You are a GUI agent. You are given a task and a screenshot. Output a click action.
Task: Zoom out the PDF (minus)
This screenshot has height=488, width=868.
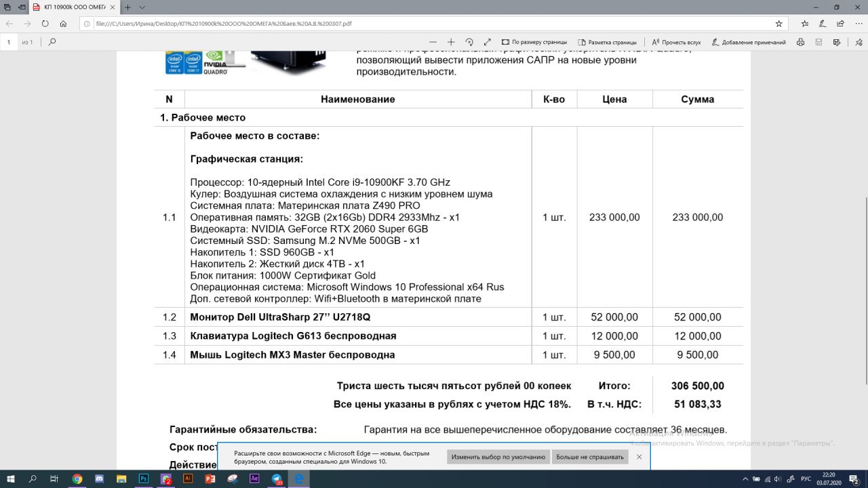pos(433,42)
